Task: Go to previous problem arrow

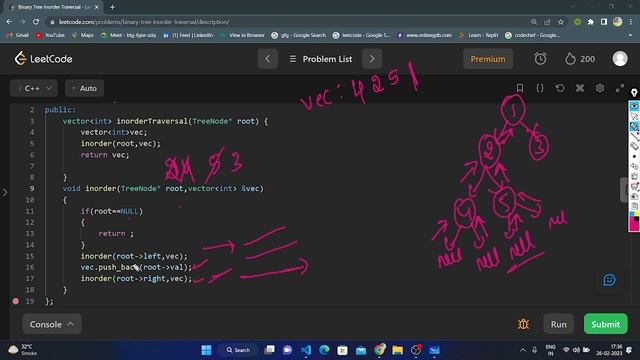Action: pyautogui.click(x=268, y=59)
